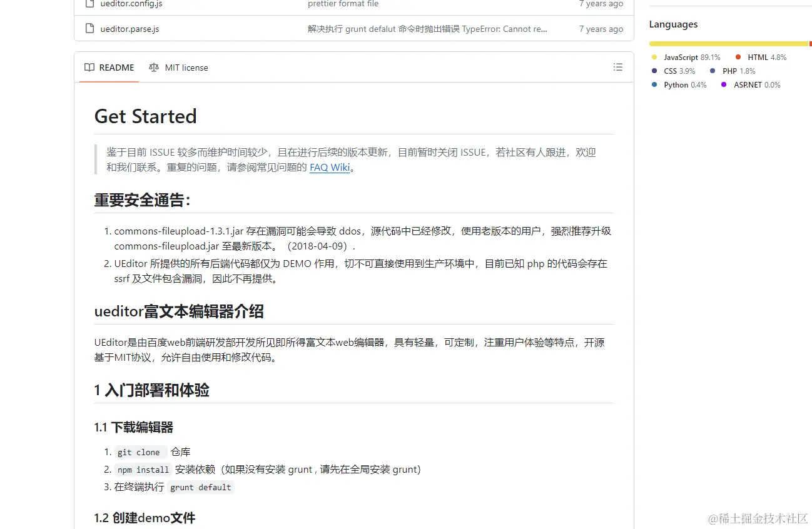This screenshot has width=812, height=529.
Task: Open JavaScript 89.1% language link
Action: (x=692, y=58)
